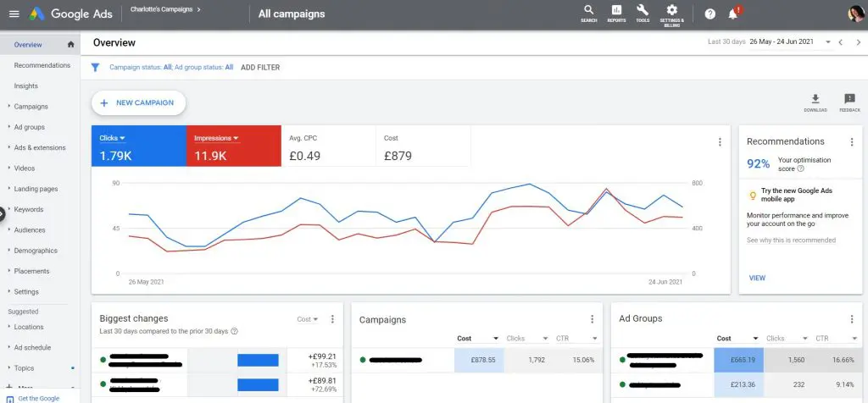Select Recommendations in the left navigation
Image resolution: width=868 pixels, height=403 pixels.
[42, 65]
